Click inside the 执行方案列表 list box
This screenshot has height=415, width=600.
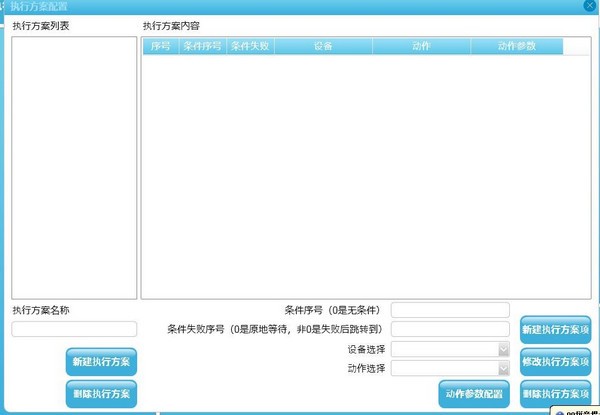click(74, 167)
